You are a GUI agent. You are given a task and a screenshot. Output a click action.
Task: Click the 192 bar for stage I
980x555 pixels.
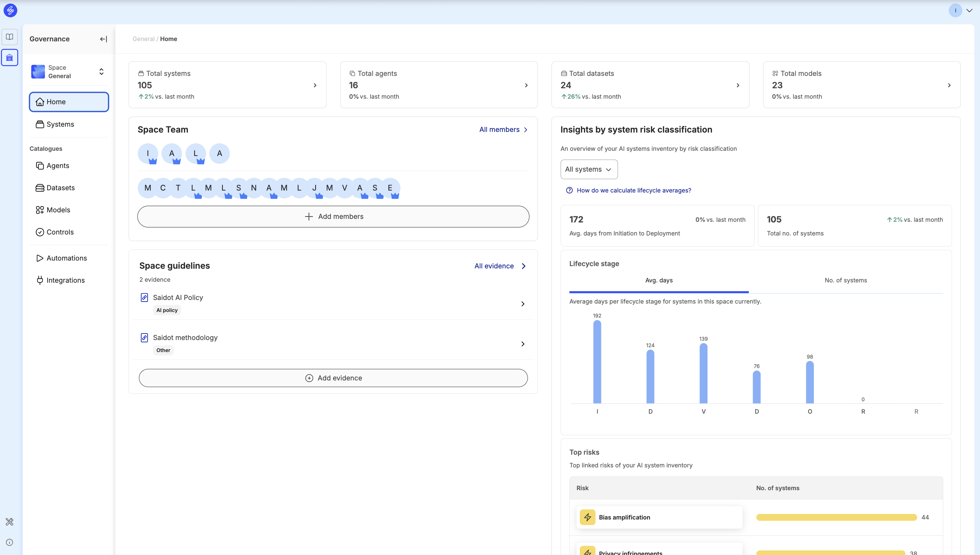tap(597, 362)
